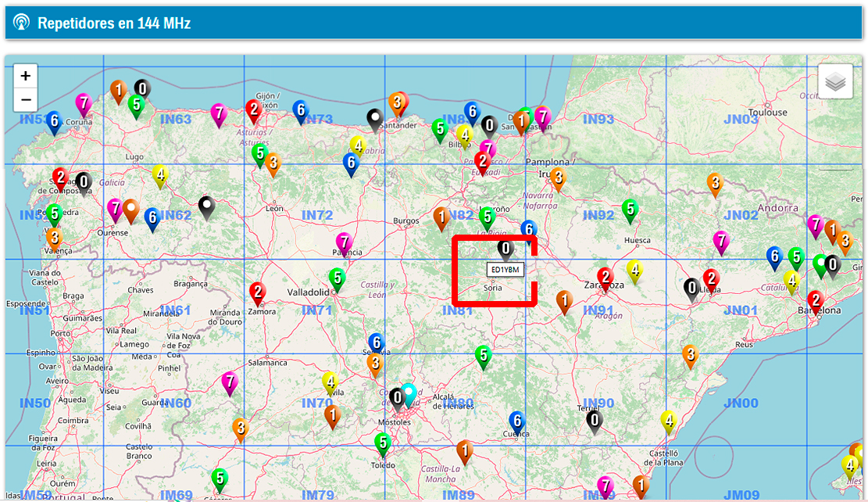Click the magenta 7 marker southwest of Salamanca
Image resolution: width=868 pixels, height=502 pixels.
click(x=230, y=384)
